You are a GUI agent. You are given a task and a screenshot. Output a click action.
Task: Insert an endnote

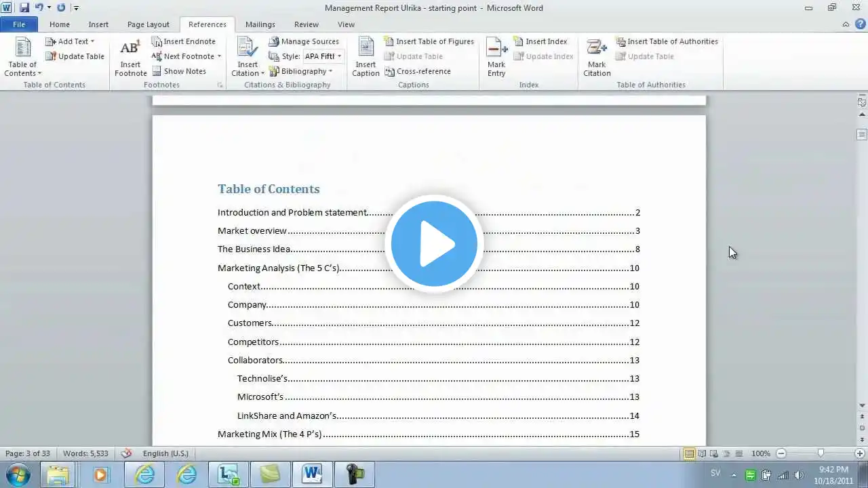(183, 41)
